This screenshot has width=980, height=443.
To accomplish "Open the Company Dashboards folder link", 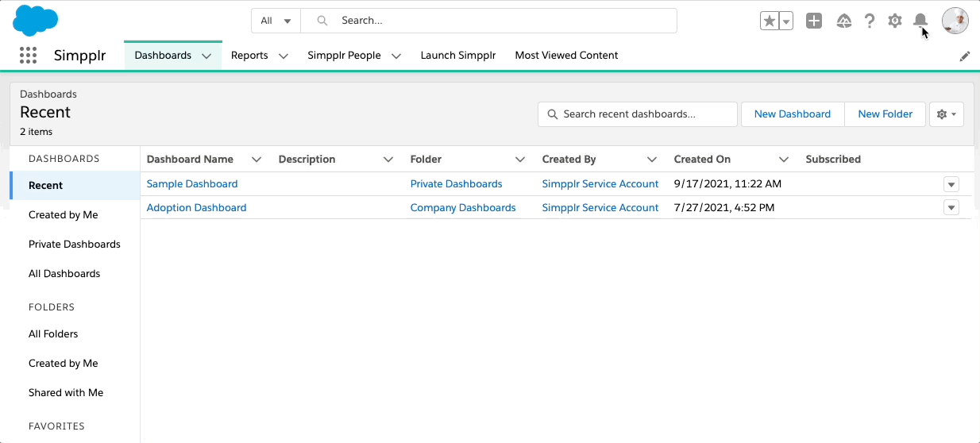I will 463,207.
